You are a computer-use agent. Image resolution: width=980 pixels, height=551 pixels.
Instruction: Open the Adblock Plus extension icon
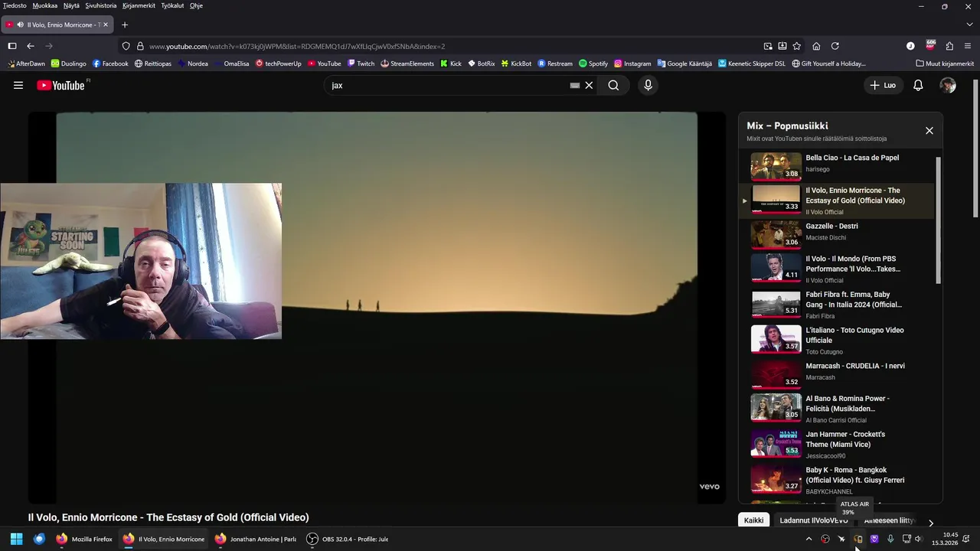click(930, 45)
